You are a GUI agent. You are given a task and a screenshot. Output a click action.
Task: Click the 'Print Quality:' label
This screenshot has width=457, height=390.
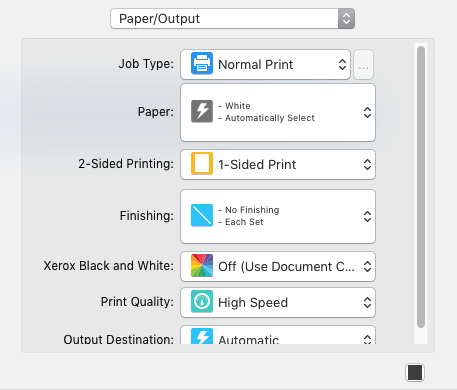pos(137,302)
